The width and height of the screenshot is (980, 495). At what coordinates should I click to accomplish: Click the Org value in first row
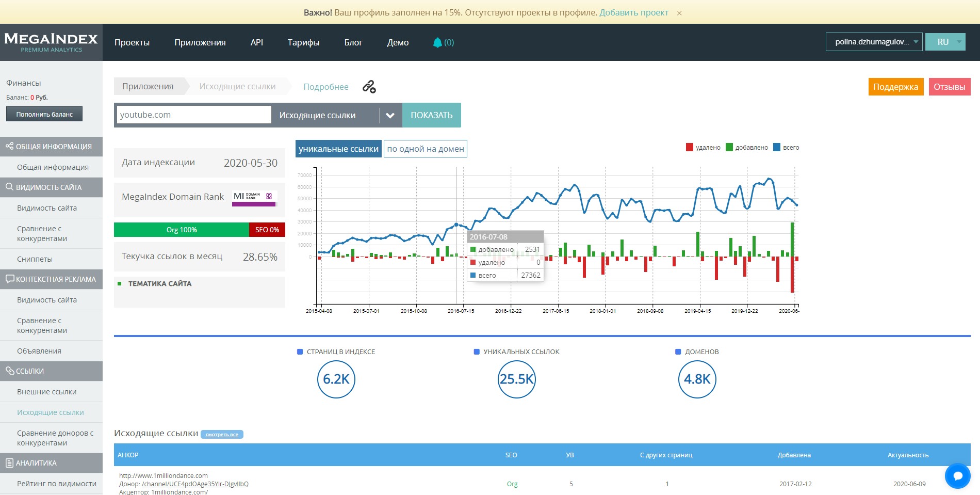click(x=512, y=484)
